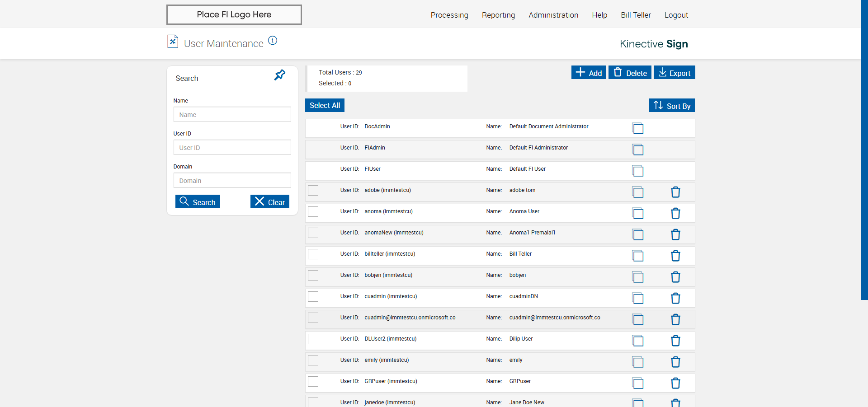Click the User Maintenance page icon
868x407 pixels.
click(x=173, y=42)
